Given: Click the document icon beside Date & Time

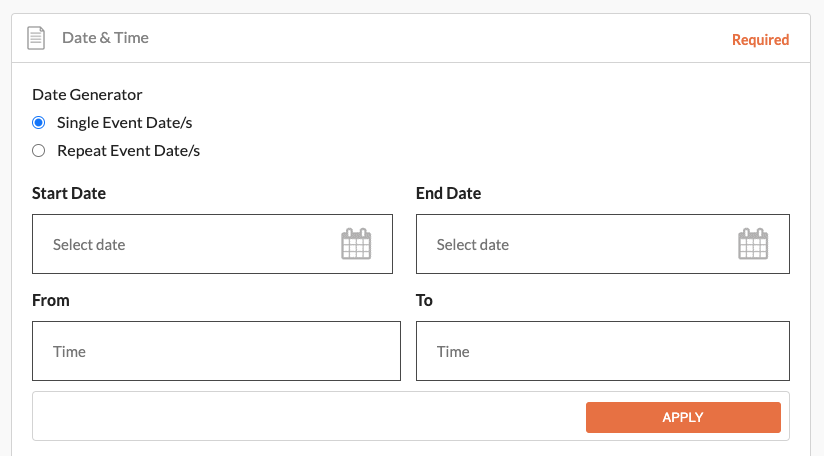Looking at the screenshot, I should 36,38.
